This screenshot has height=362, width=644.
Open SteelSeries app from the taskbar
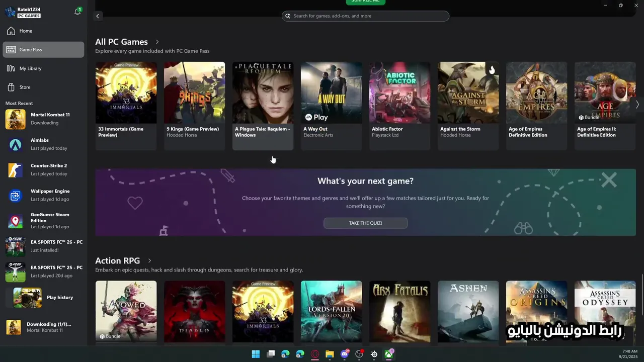(x=374, y=354)
